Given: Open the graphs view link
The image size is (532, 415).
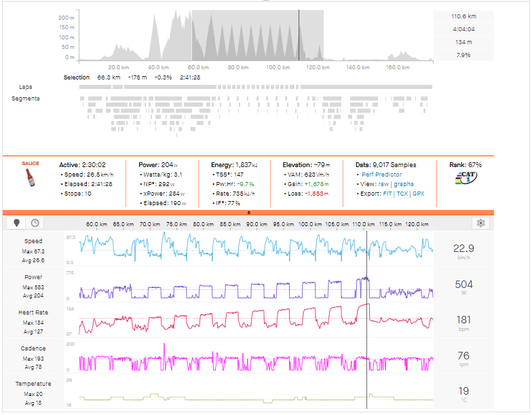Looking at the screenshot, I should (404, 184).
